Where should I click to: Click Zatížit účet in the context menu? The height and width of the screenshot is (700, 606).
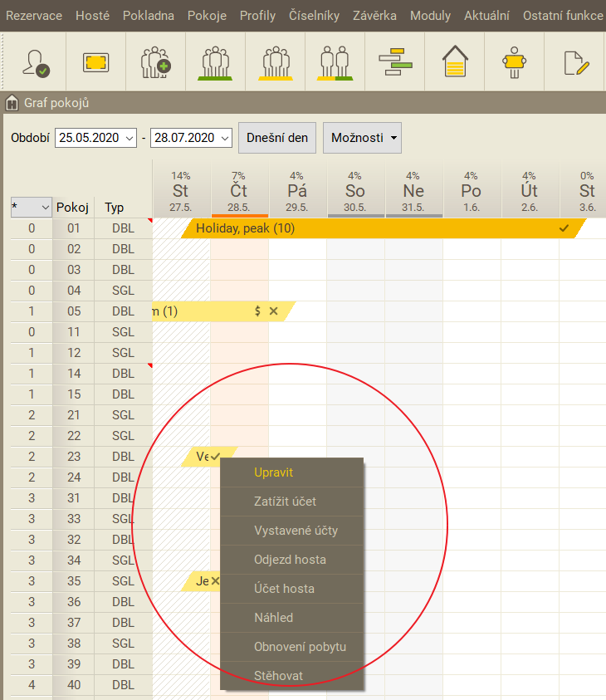click(x=285, y=502)
